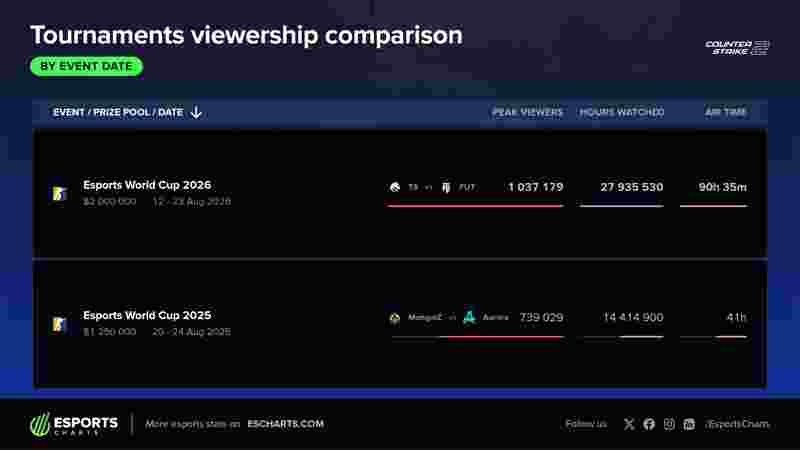Click the air time bar under 90h 35m
Image resolution: width=800 pixels, height=450 pixels.
(x=713, y=206)
